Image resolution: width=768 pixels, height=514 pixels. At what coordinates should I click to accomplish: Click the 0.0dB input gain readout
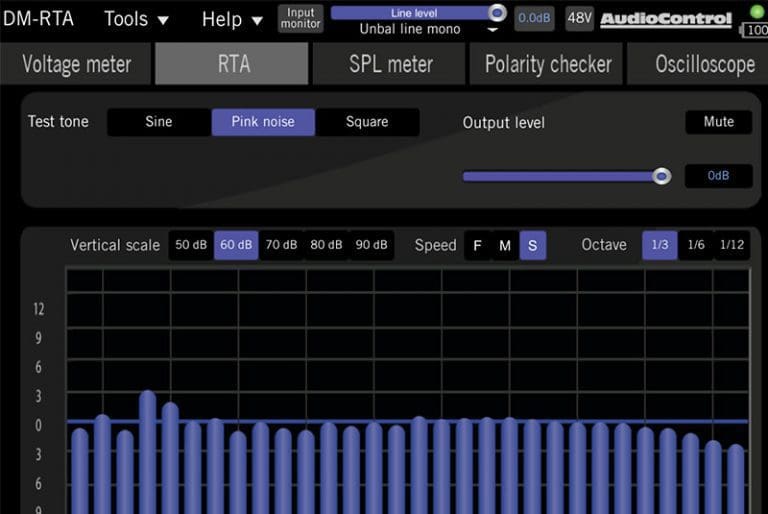(x=534, y=18)
